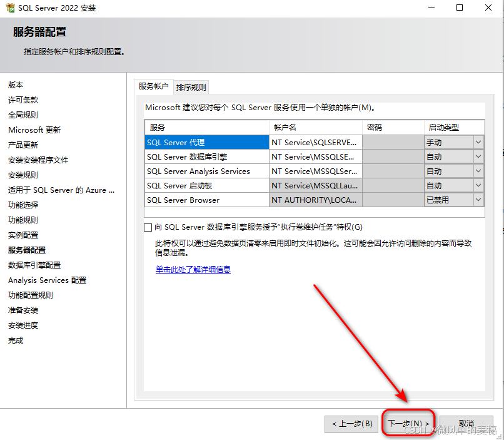Click 产品更新 step in the sidebar
This screenshot has height=440, width=504.
(x=23, y=145)
